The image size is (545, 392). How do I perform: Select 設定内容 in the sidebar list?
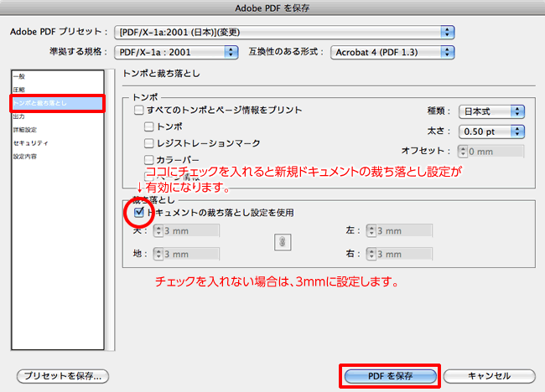(x=57, y=157)
